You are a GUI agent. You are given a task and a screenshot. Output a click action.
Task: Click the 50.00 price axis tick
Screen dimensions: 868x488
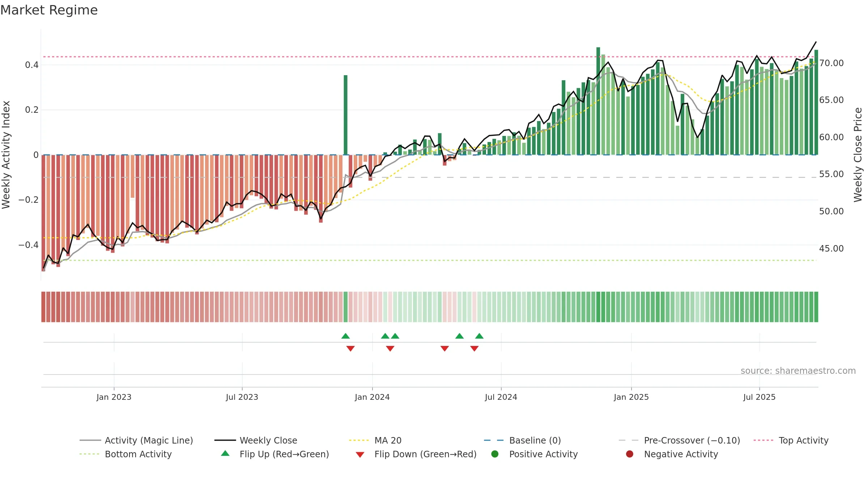tap(831, 211)
